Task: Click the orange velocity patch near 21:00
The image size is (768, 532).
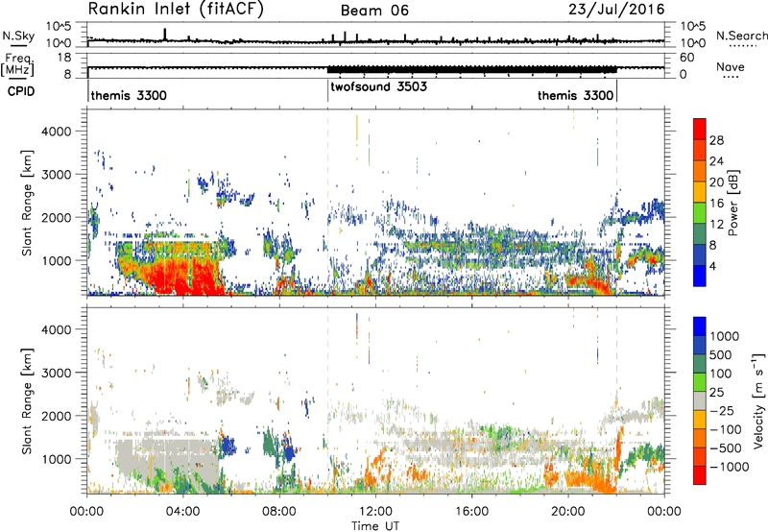Action: pyautogui.click(x=590, y=479)
